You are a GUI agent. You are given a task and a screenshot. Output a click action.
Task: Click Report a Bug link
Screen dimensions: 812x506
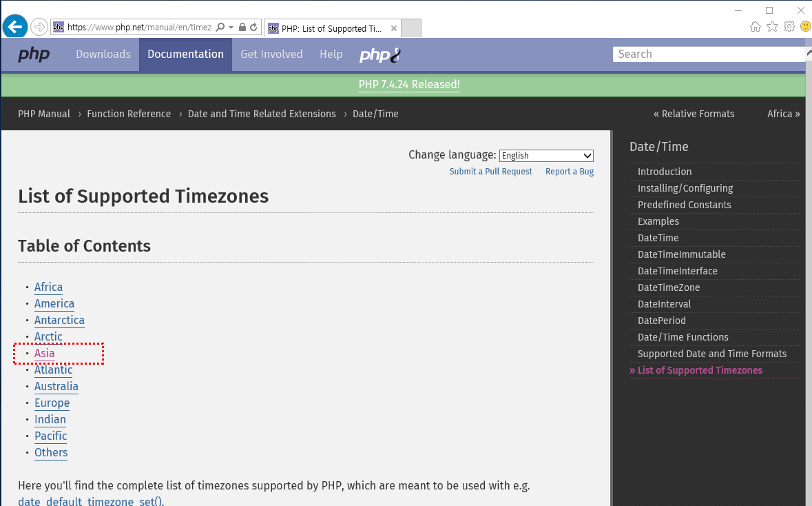pos(570,172)
